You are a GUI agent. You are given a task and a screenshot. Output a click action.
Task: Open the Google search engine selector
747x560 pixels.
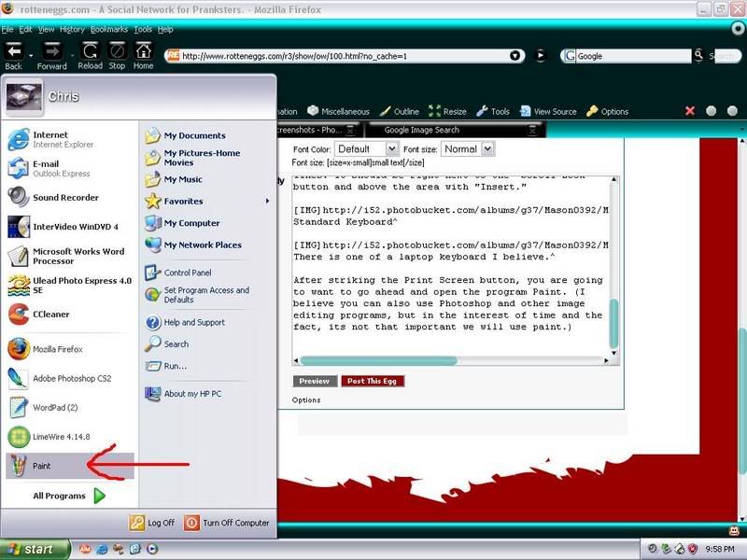tap(570, 56)
